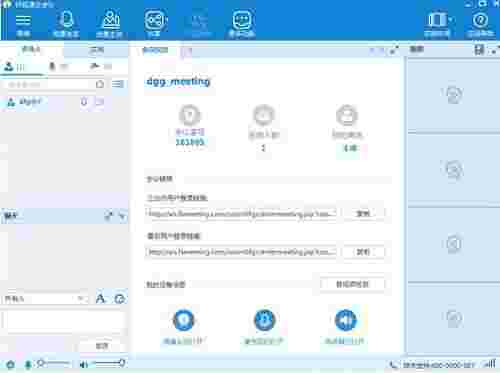Open settings via the bottom-left gear icon
Screen dimensions: 500x373
click(10, 365)
